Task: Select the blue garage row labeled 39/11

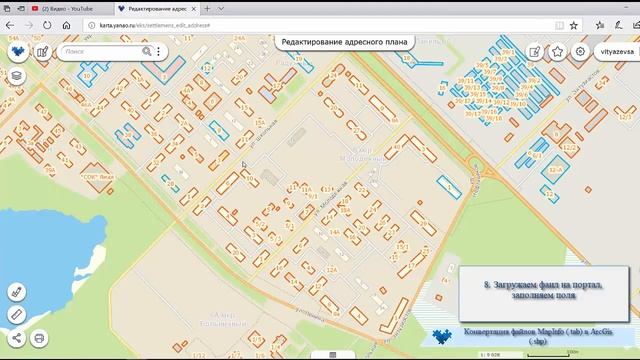Action: click(x=465, y=81)
